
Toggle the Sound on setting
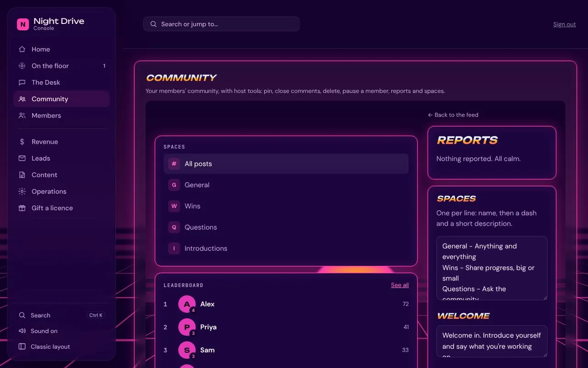(x=62, y=331)
